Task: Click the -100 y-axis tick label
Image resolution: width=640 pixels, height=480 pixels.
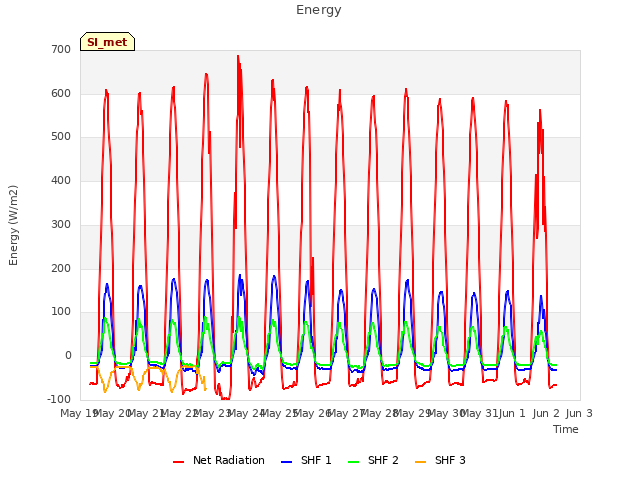Action: 59,399
